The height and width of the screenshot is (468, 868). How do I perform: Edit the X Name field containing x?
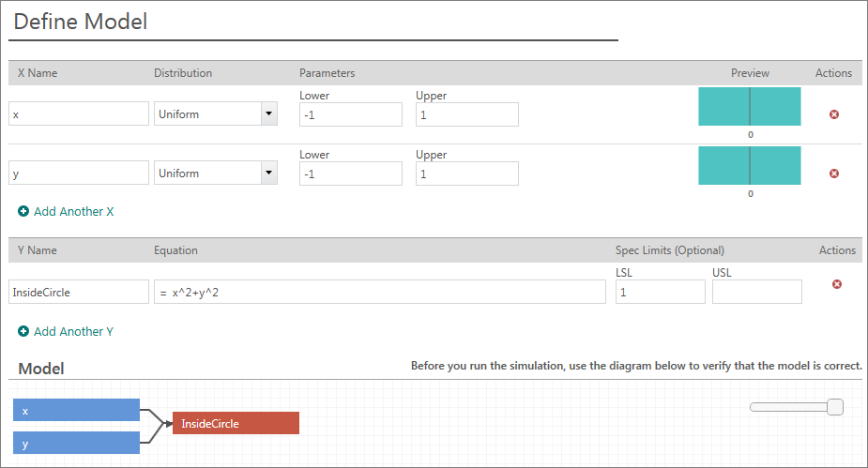coord(79,114)
